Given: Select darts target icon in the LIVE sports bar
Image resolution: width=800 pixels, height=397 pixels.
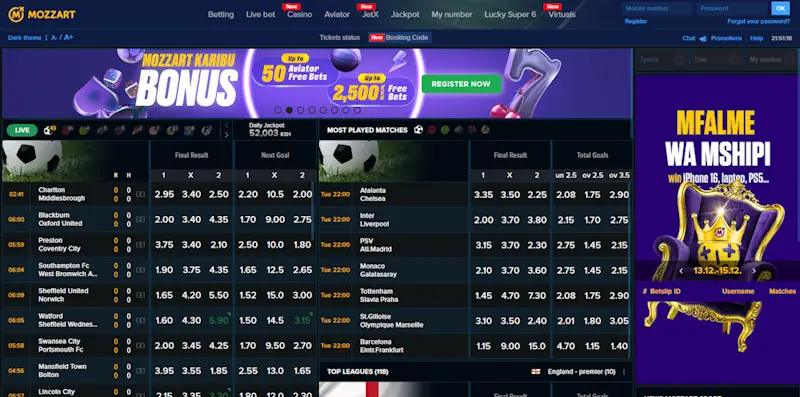Looking at the screenshot, I should [154, 131].
